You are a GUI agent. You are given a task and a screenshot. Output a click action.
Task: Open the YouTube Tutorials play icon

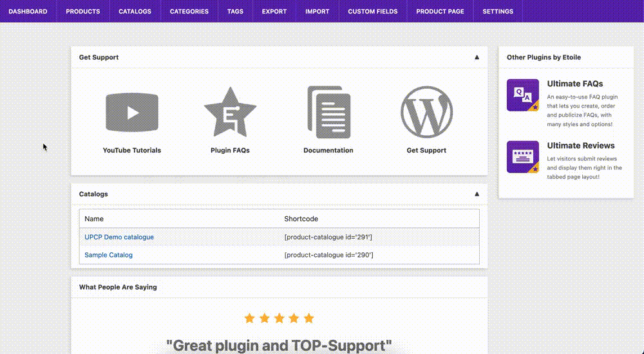point(132,112)
